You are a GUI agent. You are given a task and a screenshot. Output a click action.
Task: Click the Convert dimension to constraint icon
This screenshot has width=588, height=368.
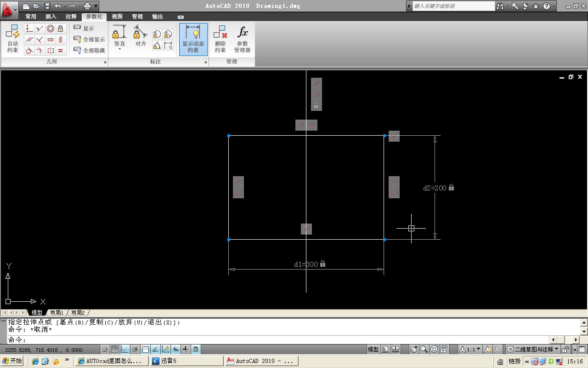click(x=168, y=45)
